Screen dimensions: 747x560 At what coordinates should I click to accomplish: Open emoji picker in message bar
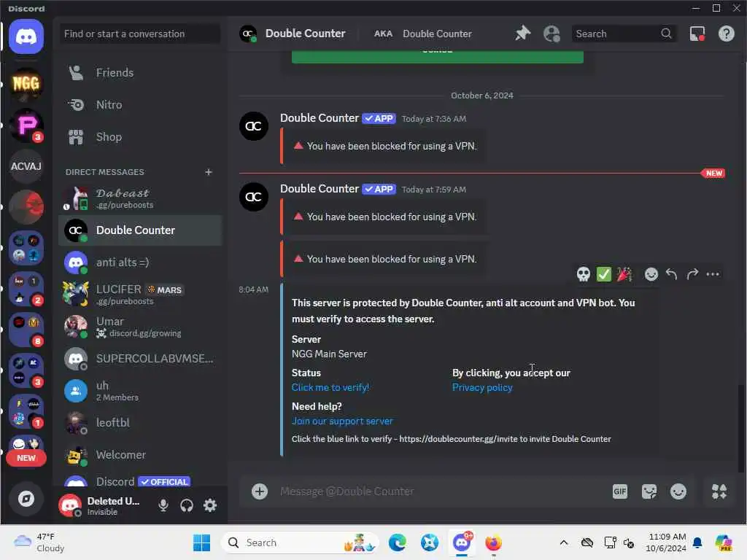click(678, 491)
